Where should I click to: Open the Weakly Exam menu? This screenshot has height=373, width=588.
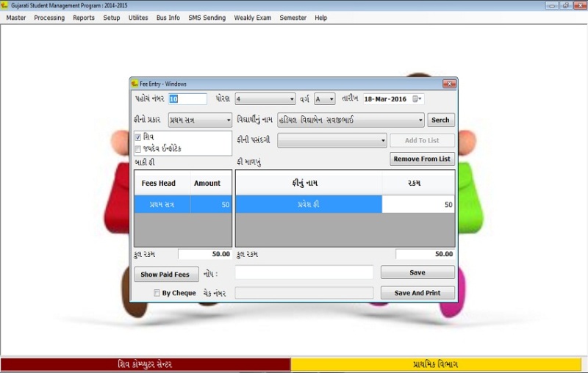click(252, 18)
